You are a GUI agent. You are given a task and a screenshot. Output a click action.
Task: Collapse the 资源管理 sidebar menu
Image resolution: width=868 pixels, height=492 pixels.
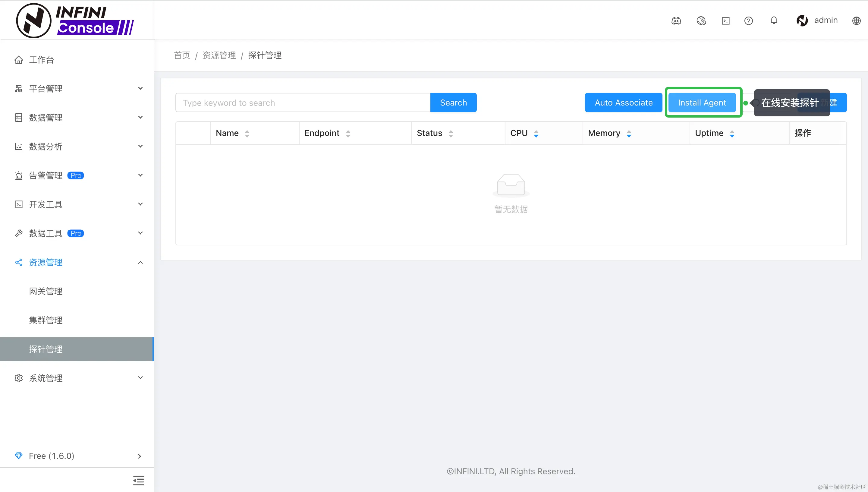(x=77, y=262)
